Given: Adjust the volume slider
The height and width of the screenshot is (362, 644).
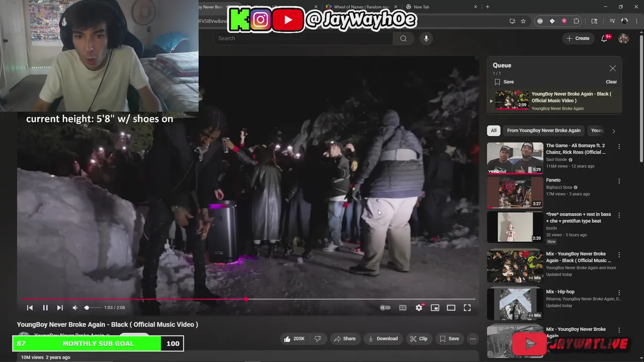Looking at the screenshot, I should tap(92, 308).
